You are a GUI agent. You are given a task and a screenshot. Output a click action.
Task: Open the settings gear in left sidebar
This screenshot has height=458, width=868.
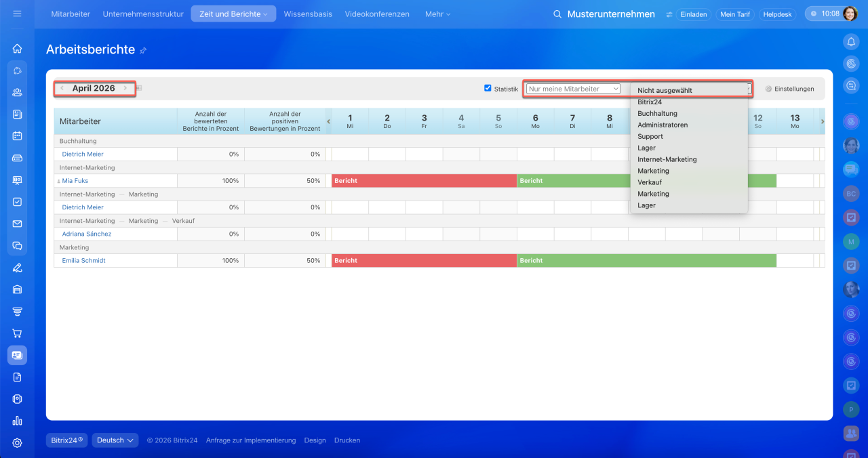tap(17, 443)
